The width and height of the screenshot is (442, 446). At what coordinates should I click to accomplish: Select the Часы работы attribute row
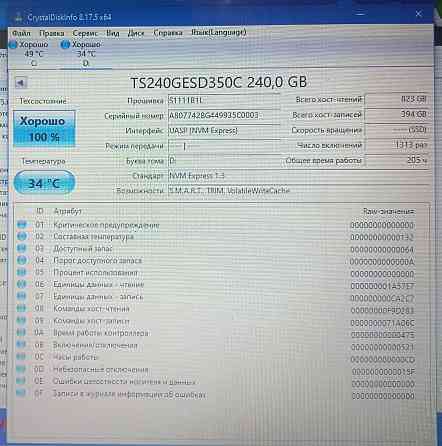(x=215, y=357)
